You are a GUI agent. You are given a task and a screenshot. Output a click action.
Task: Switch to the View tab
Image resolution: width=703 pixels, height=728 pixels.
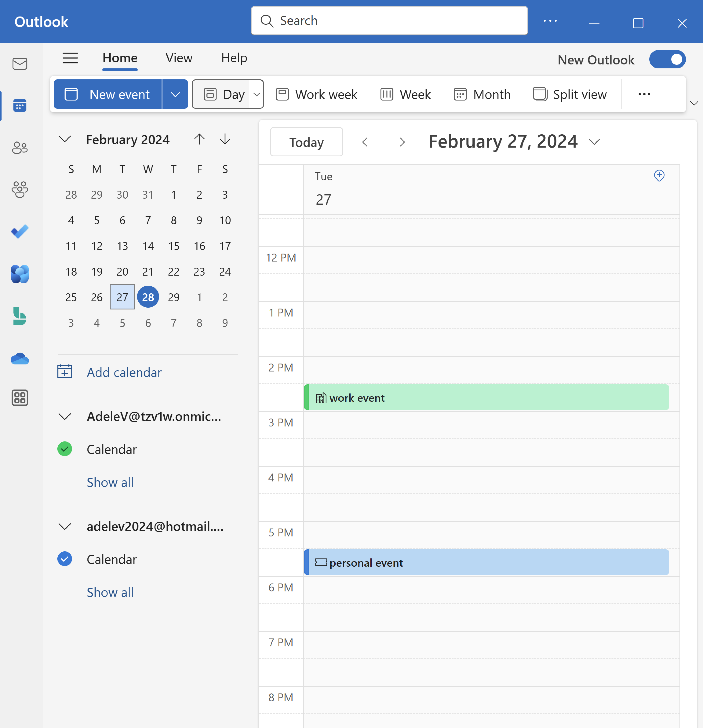179,58
